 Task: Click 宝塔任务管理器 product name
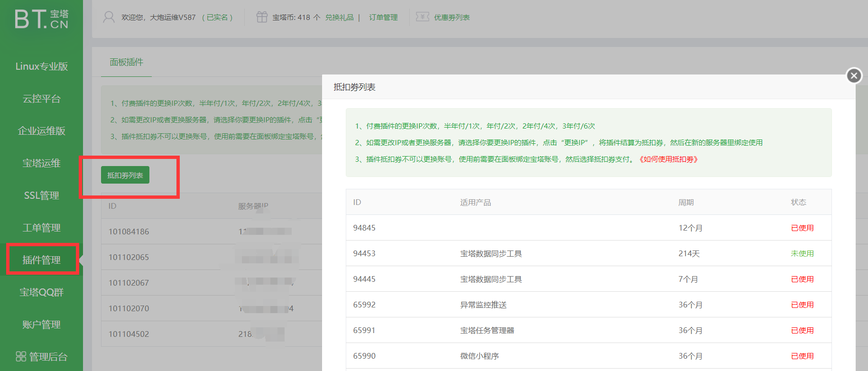pos(487,330)
